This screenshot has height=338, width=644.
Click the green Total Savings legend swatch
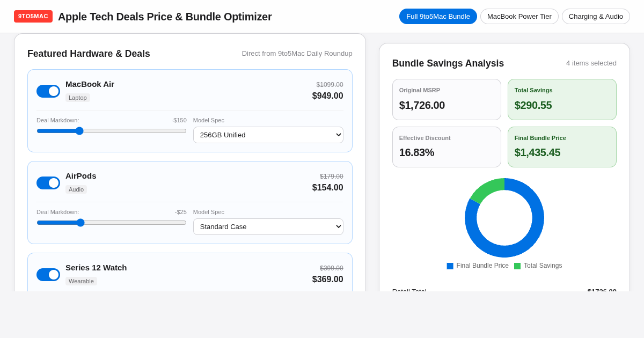click(517, 266)
